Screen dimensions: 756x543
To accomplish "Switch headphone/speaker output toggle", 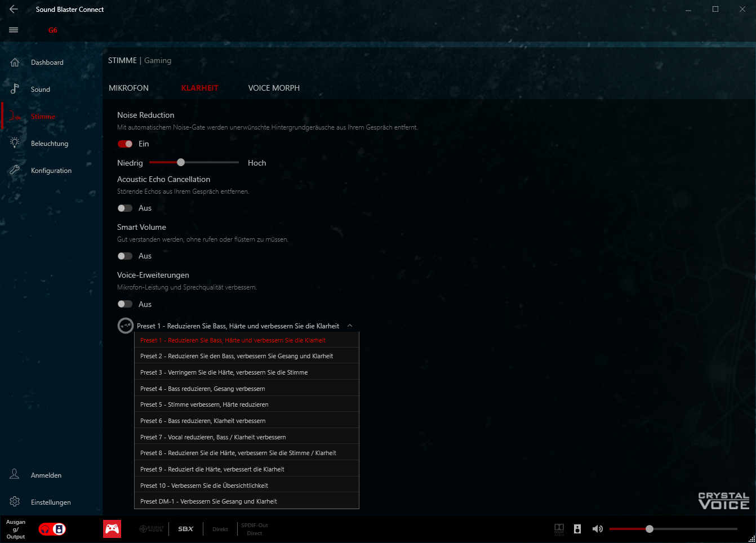I will coord(52,529).
